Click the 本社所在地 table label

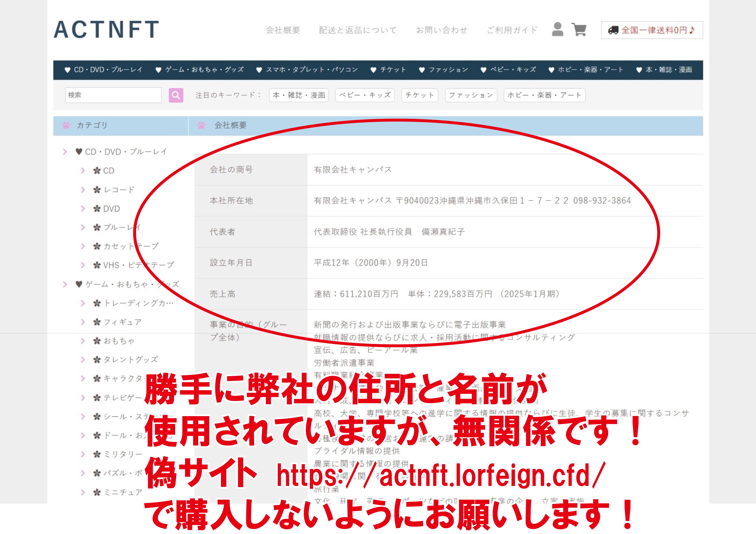(x=231, y=200)
